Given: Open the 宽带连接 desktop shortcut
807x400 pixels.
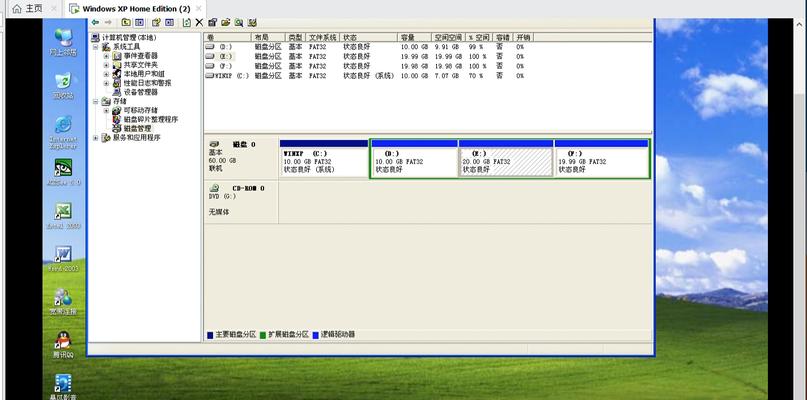Looking at the screenshot, I should (x=63, y=302).
